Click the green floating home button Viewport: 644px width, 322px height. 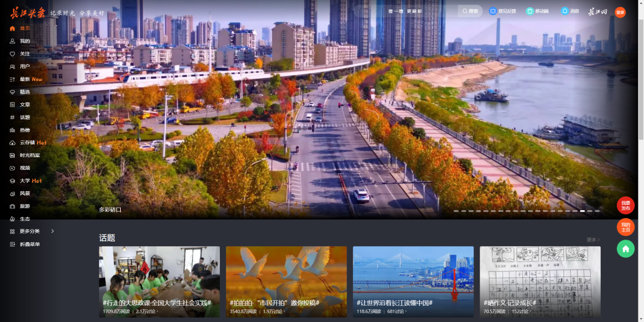click(x=625, y=249)
